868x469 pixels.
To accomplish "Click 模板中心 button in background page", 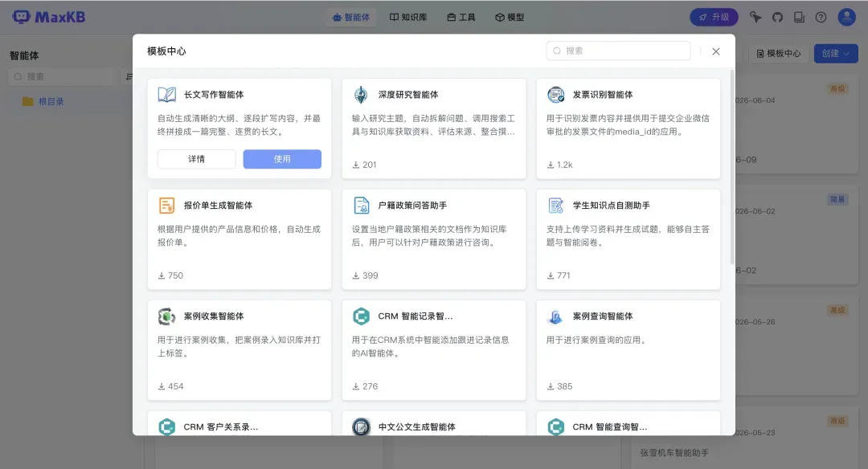I will point(778,54).
